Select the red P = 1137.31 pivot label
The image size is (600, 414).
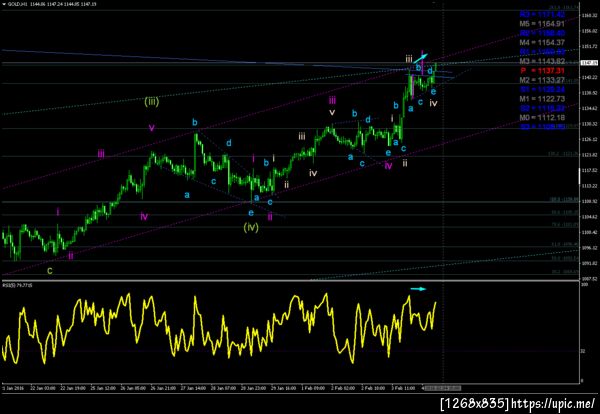[x=542, y=71]
